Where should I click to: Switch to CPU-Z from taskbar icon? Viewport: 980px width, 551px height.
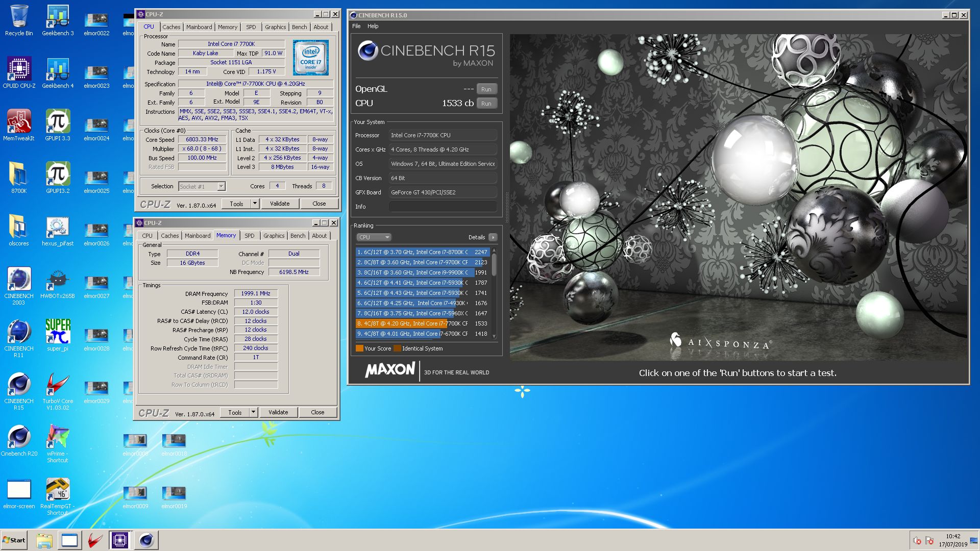(x=120, y=540)
